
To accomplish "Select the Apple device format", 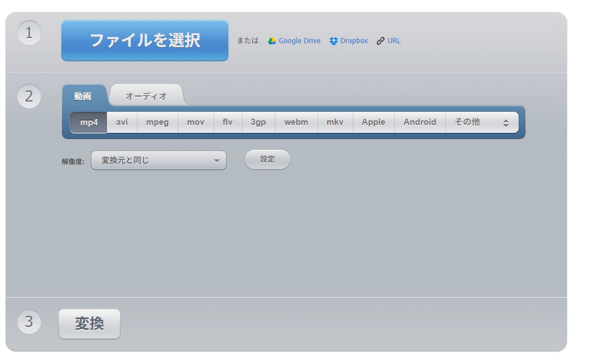I will (x=373, y=122).
